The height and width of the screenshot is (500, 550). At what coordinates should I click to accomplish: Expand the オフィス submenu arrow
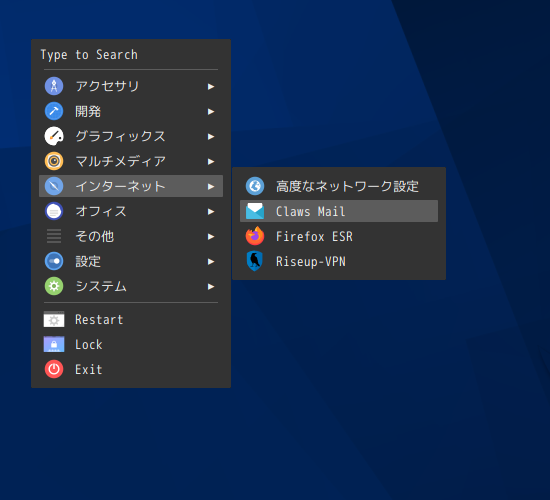point(211,211)
